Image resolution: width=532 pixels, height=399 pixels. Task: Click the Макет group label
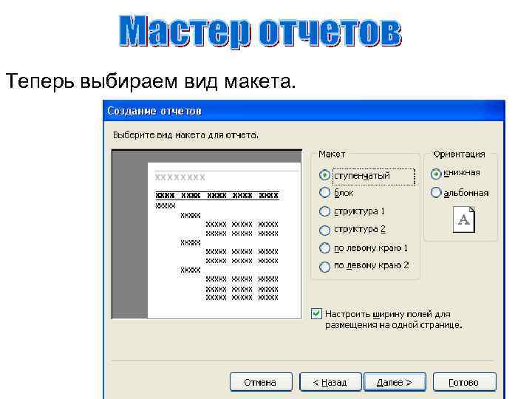click(332, 154)
